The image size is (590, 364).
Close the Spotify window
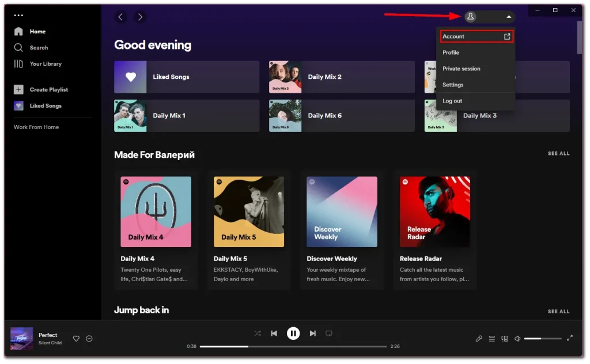(573, 10)
